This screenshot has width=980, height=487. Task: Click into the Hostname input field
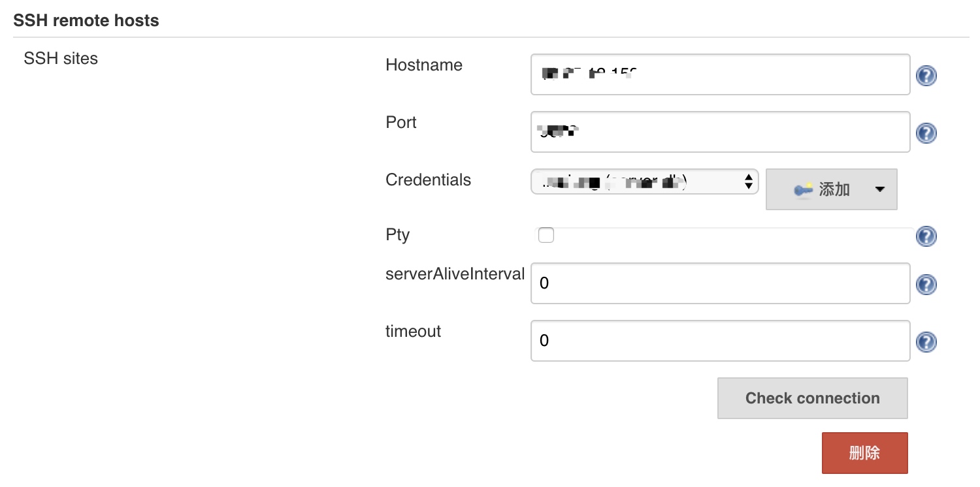[x=720, y=74]
